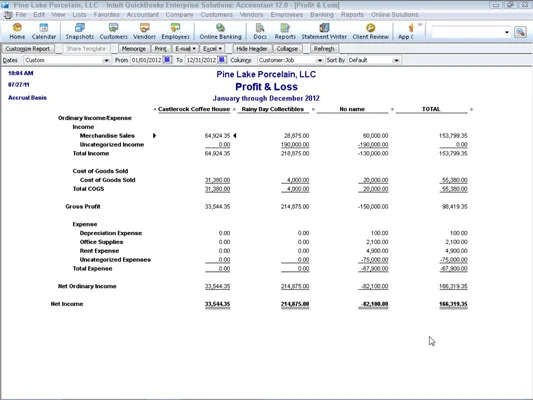Select the Castlerock Coffee House column header

(x=194, y=109)
